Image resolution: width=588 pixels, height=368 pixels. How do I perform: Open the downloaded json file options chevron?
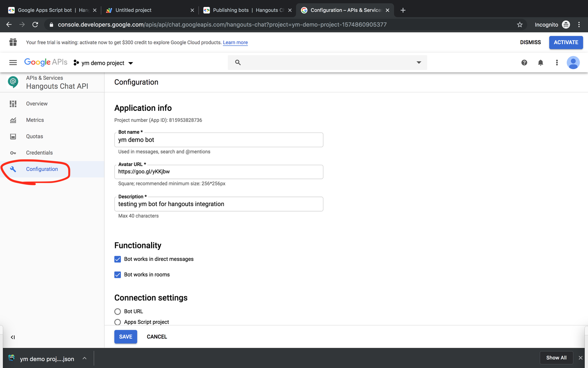point(85,358)
